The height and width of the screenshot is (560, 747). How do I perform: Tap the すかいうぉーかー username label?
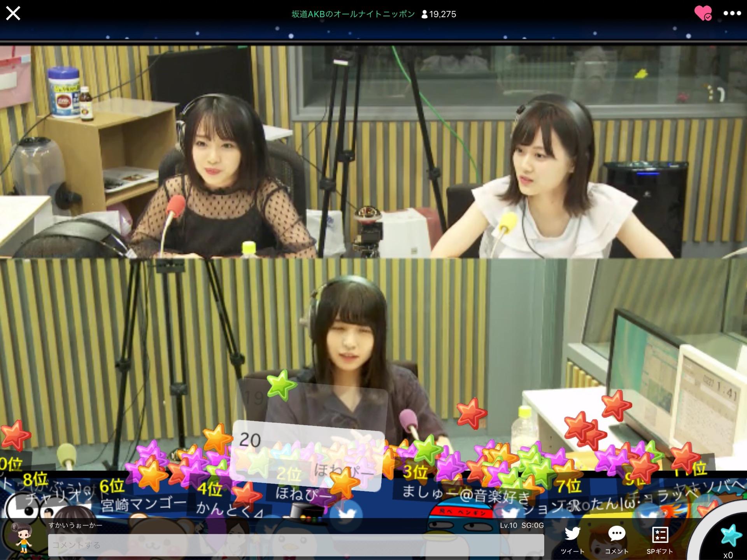point(75,525)
